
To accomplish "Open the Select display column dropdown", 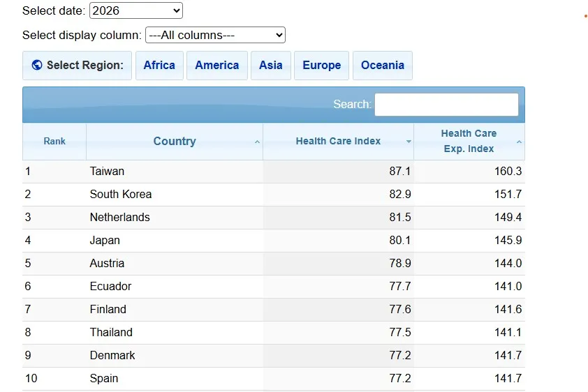I will pos(215,35).
